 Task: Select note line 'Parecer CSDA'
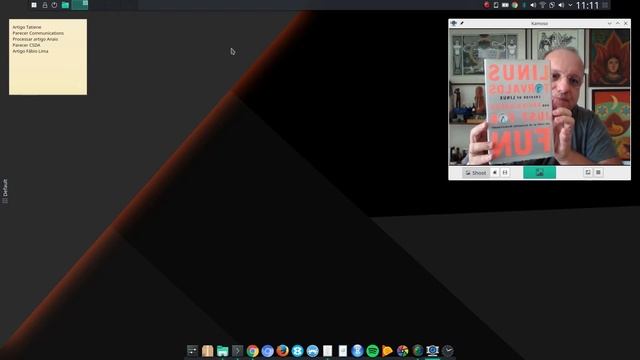[26, 45]
